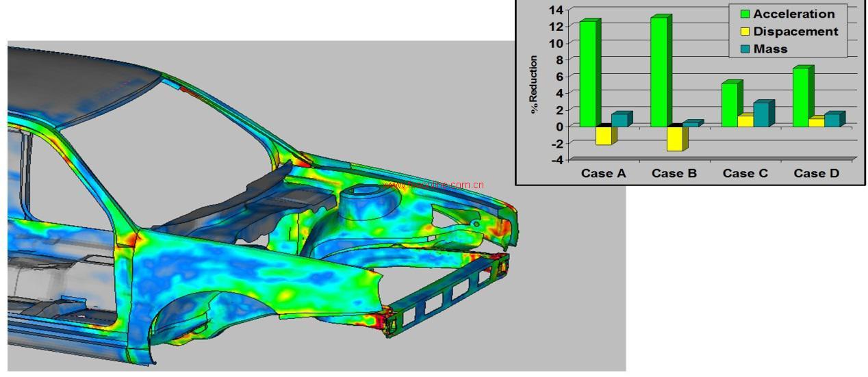Screen dimensions: 868x377
Task: Select Case D green acceleration bar
Action: 800,97
